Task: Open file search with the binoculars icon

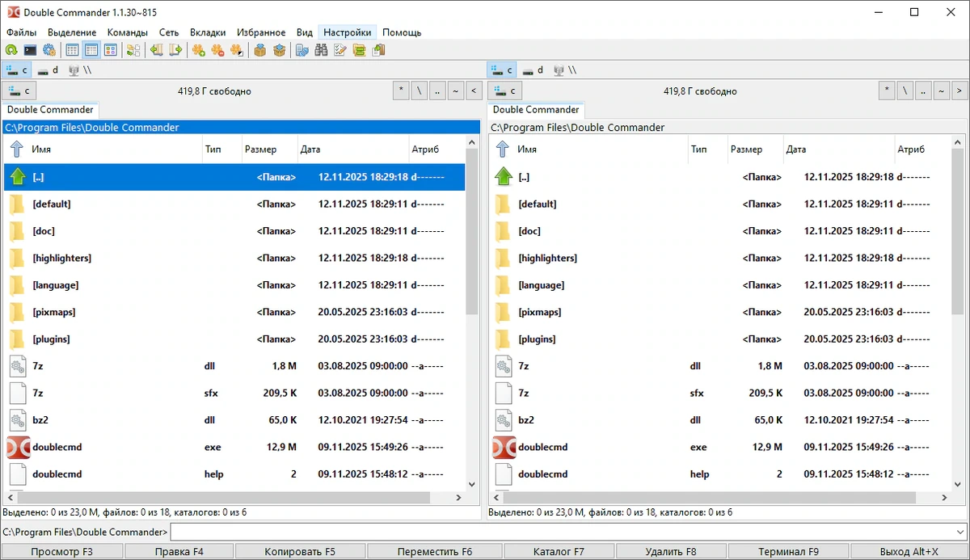Action: tap(321, 50)
